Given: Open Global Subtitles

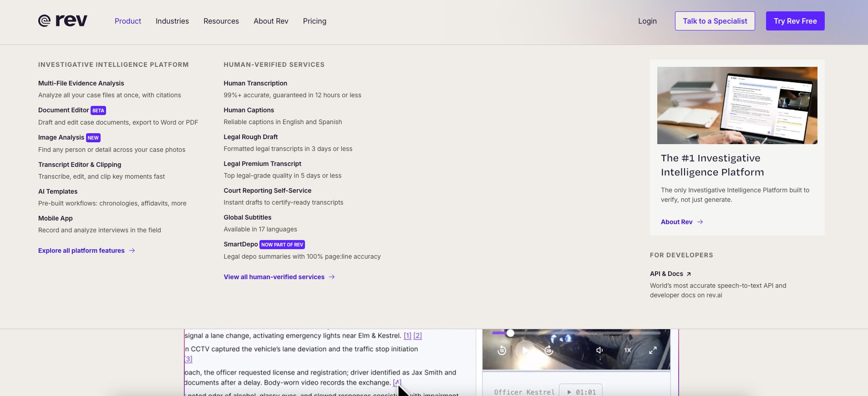Looking at the screenshot, I should (248, 217).
